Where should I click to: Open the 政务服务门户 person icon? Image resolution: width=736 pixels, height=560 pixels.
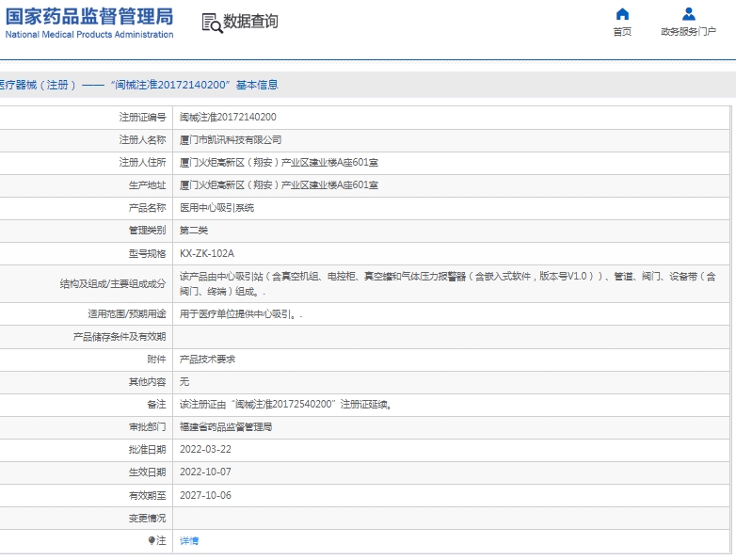689,14
